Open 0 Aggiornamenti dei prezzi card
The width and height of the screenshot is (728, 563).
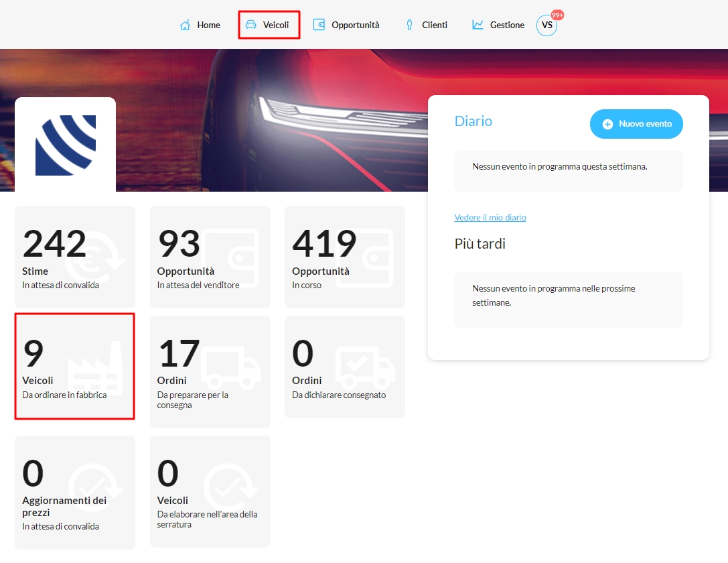tap(75, 493)
